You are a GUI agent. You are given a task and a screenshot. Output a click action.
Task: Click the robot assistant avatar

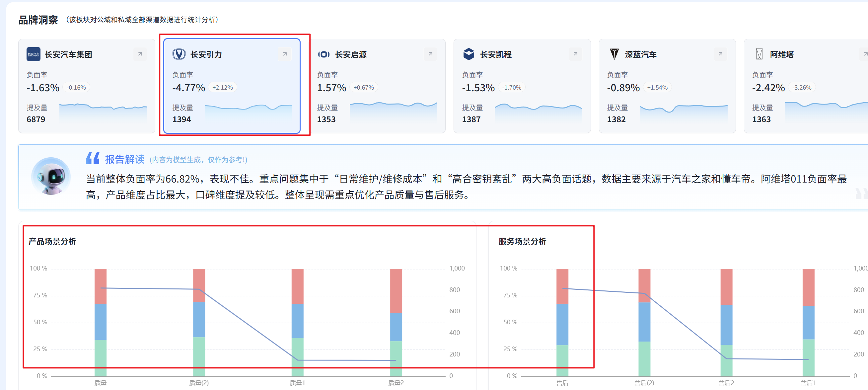51,177
